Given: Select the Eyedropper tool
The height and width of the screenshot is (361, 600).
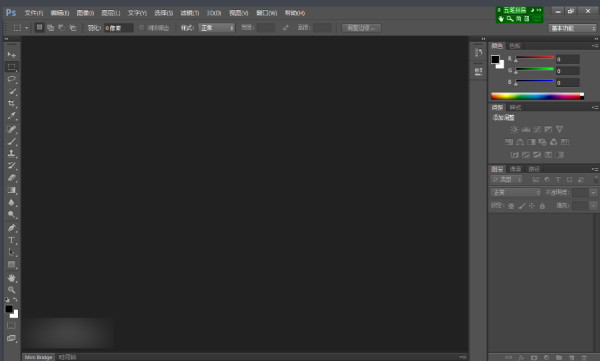Looking at the screenshot, I should coord(11,116).
